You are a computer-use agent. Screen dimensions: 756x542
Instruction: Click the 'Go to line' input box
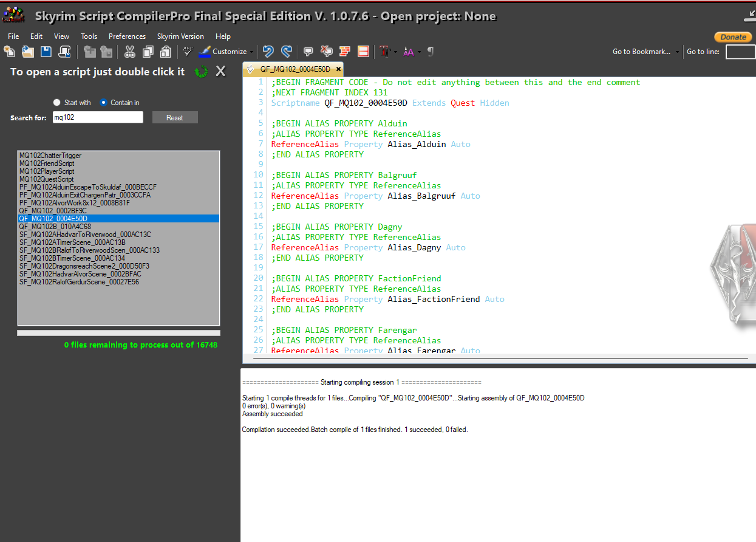[740, 52]
